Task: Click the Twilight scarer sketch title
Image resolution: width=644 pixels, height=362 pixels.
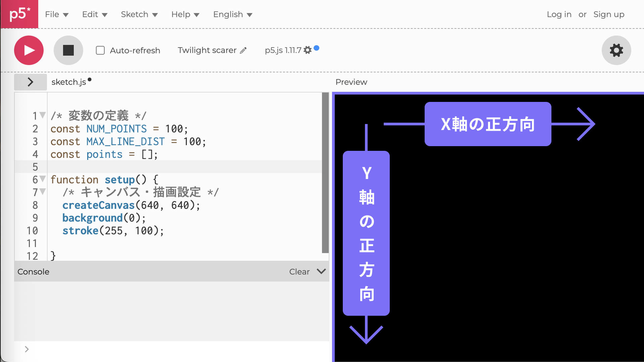Action: pos(207,50)
